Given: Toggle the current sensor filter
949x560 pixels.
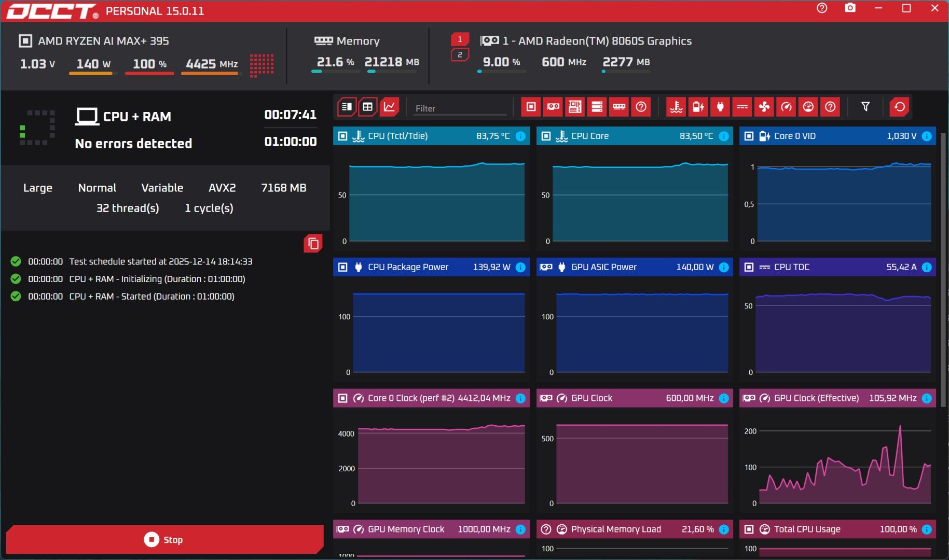Looking at the screenshot, I should point(742,107).
